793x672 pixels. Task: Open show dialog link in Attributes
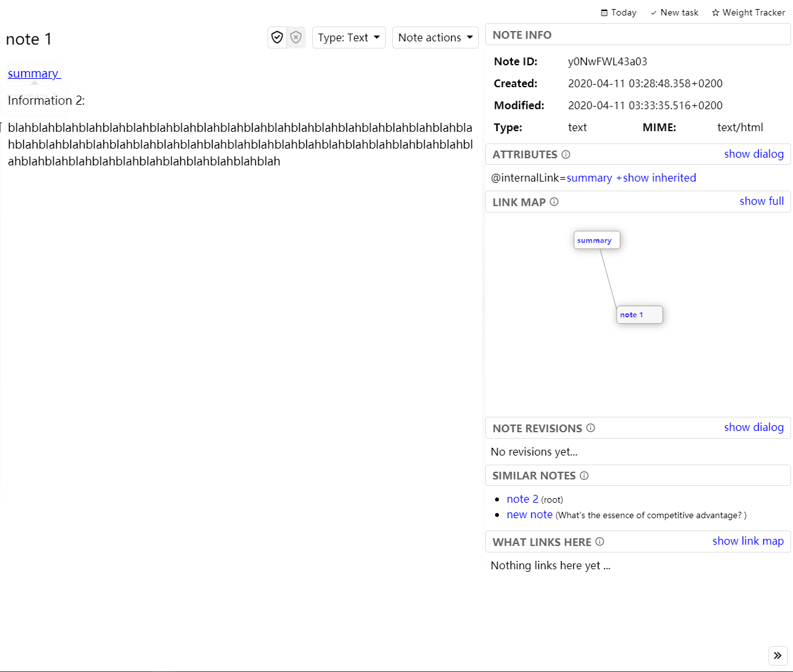click(754, 154)
